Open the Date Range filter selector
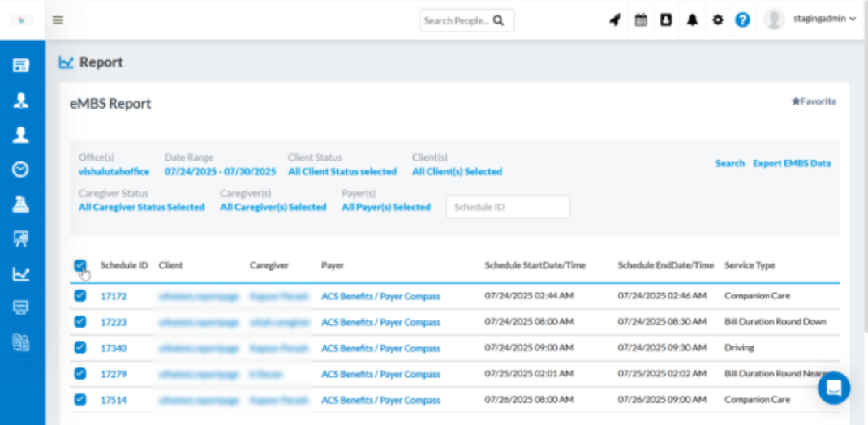 [x=220, y=172]
